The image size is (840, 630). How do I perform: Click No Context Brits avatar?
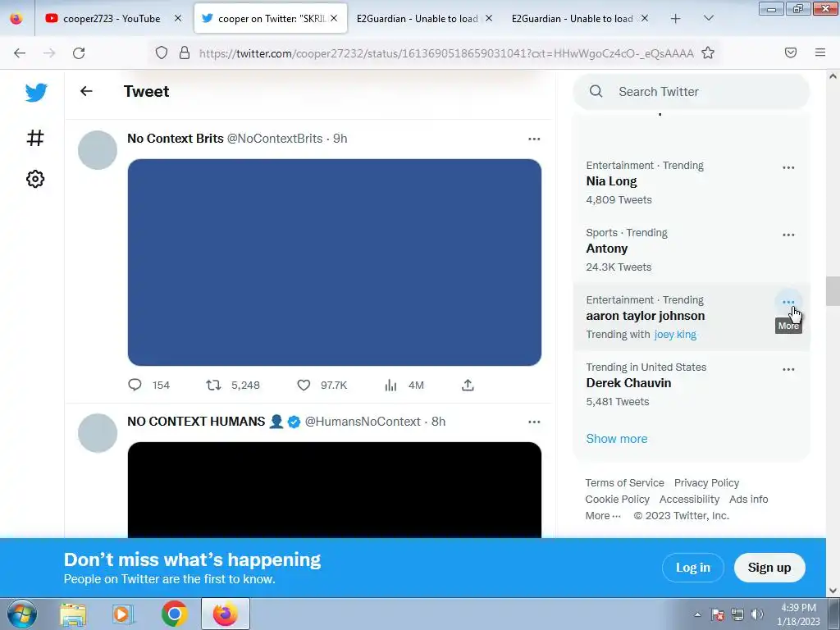(98, 150)
